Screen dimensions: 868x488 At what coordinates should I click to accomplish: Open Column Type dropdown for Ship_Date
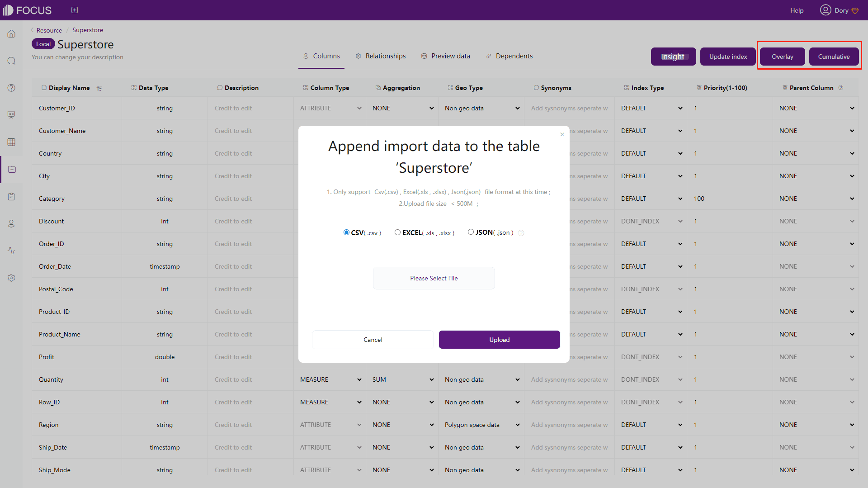point(330,447)
